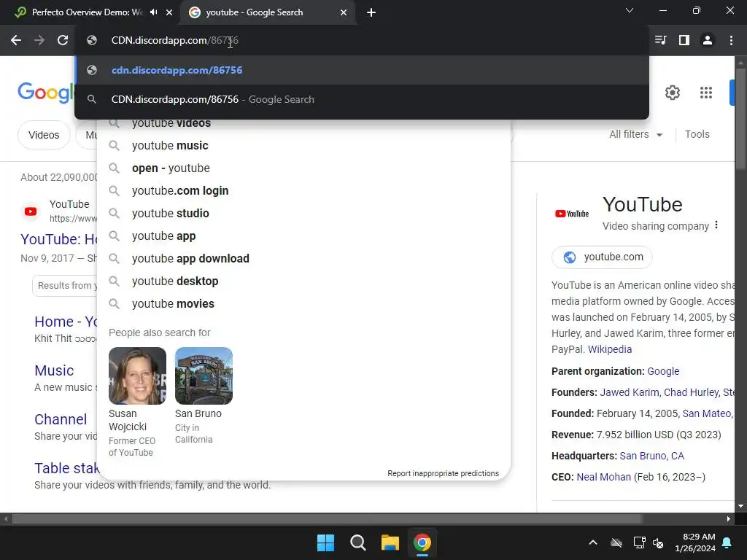Open Susan Wojcicki thumbnail
747x560 pixels.
(137, 376)
